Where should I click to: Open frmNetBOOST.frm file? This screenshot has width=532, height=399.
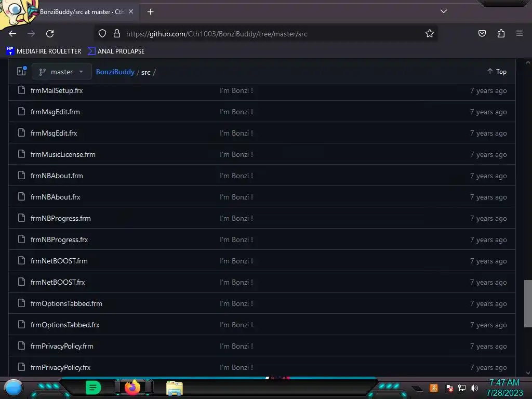(x=59, y=261)
